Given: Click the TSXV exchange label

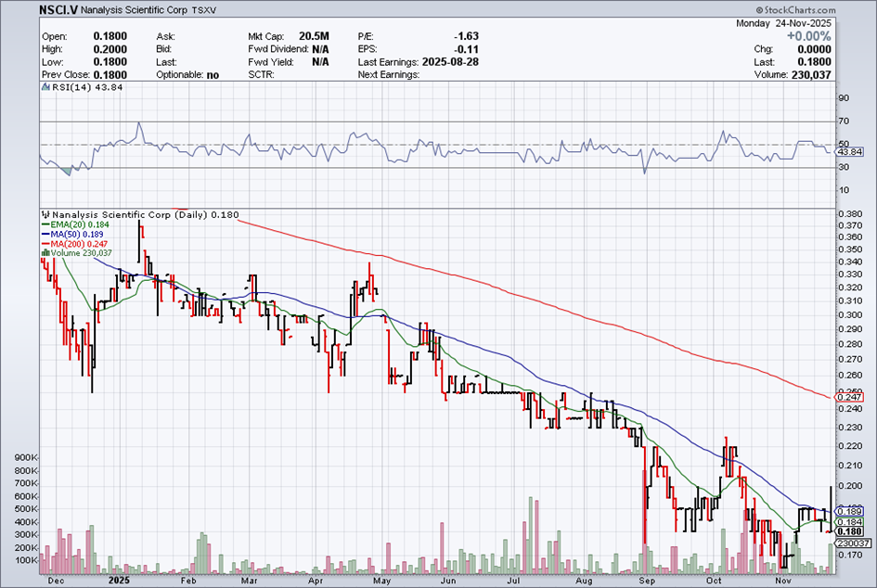Looking at the screenshot, I should click(x=203, y=10).
